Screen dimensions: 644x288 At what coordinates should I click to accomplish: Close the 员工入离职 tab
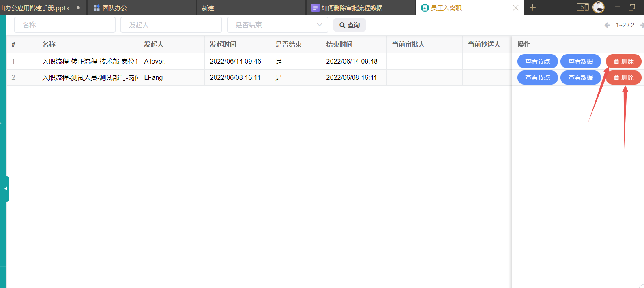click(x=516, y=8)
